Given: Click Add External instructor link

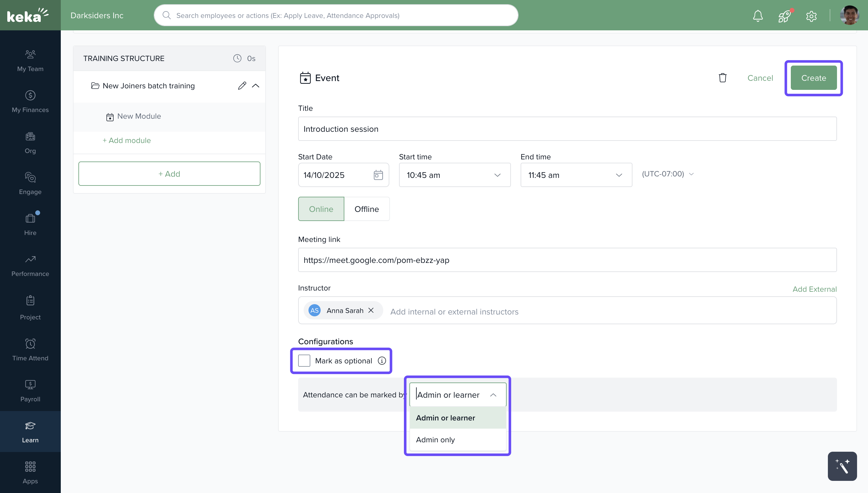Looking at the screenshot, I should [814, 289].
